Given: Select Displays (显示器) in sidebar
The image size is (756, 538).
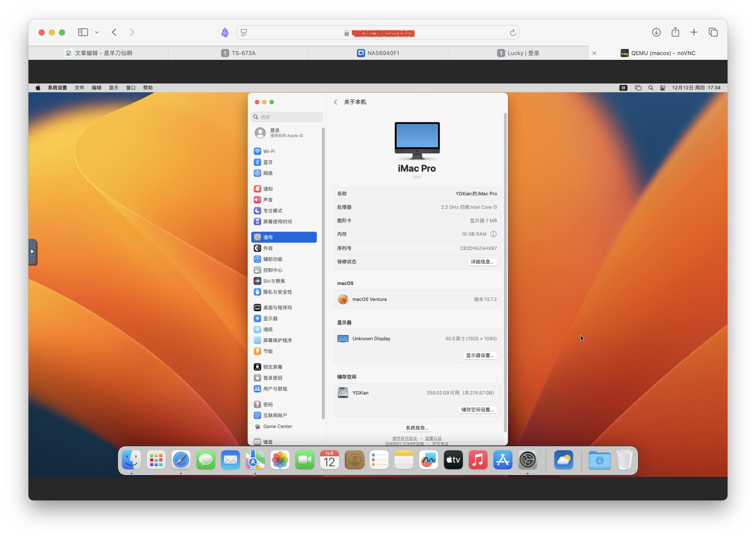Looking at the screenshot, I should point(284,318).
